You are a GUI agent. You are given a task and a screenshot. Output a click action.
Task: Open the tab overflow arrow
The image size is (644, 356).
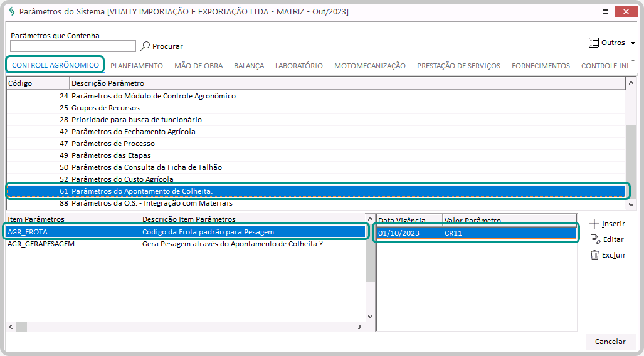click(x=633, y=61)
